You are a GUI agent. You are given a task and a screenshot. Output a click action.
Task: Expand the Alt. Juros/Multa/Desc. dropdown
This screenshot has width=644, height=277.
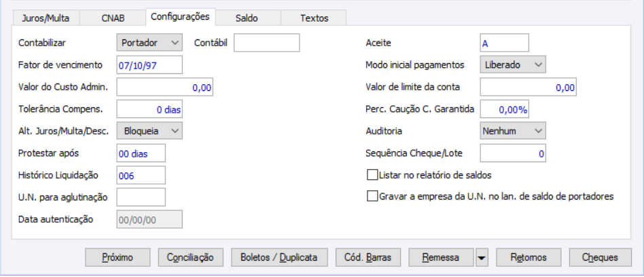(x=149, y=130)
